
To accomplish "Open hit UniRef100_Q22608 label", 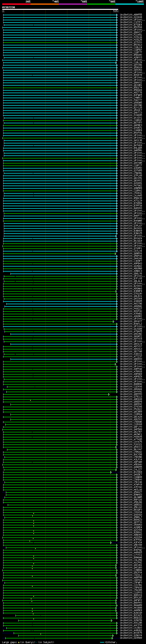I will (x=131, y=17).
